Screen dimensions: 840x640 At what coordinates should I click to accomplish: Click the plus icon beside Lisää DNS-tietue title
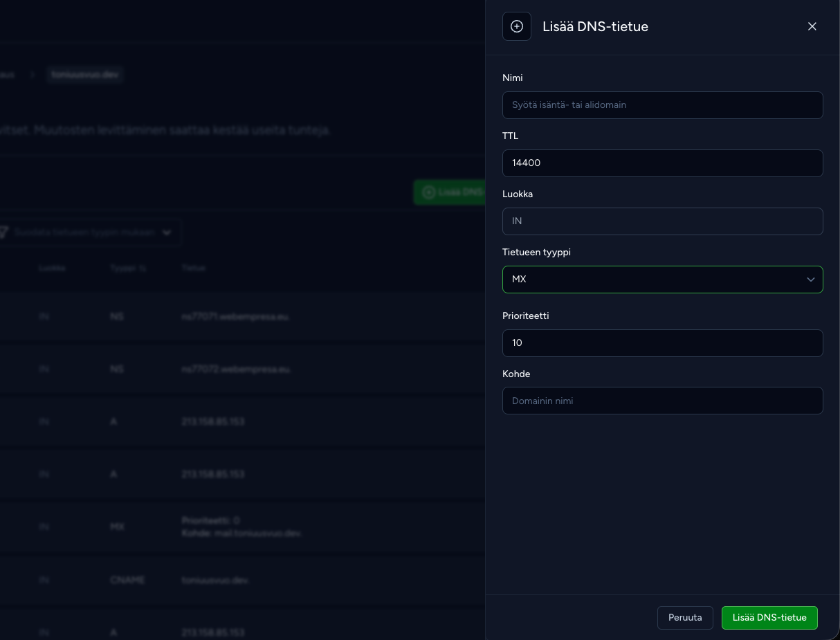[x=517, y=26]
